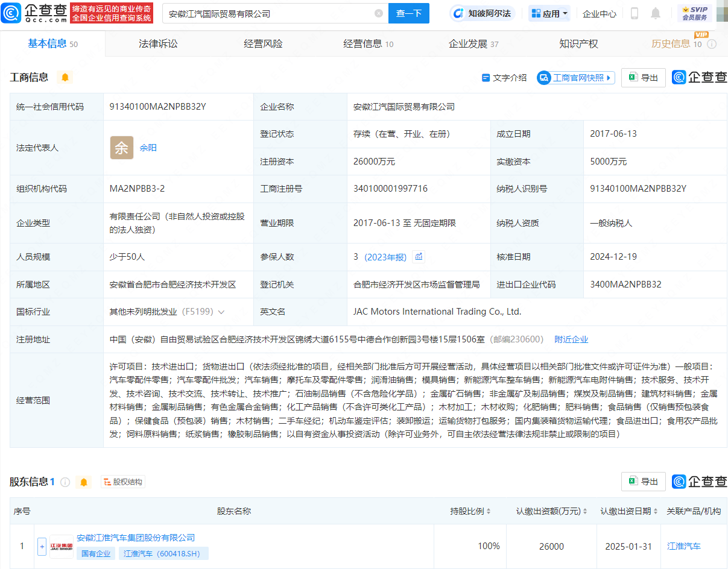This screenshot has height=569, width=728.
Task: Click the credit code 91340100MA2NPBB32Y value
Action: 158,107
